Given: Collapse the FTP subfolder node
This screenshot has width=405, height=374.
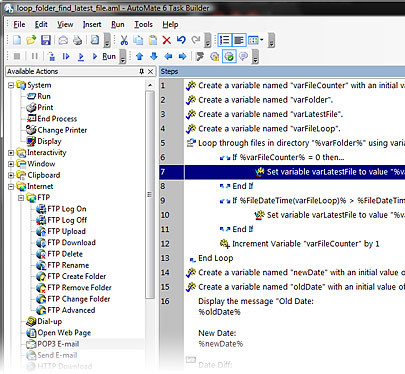Looking at the screenshot, I should [x=21, y=198].
